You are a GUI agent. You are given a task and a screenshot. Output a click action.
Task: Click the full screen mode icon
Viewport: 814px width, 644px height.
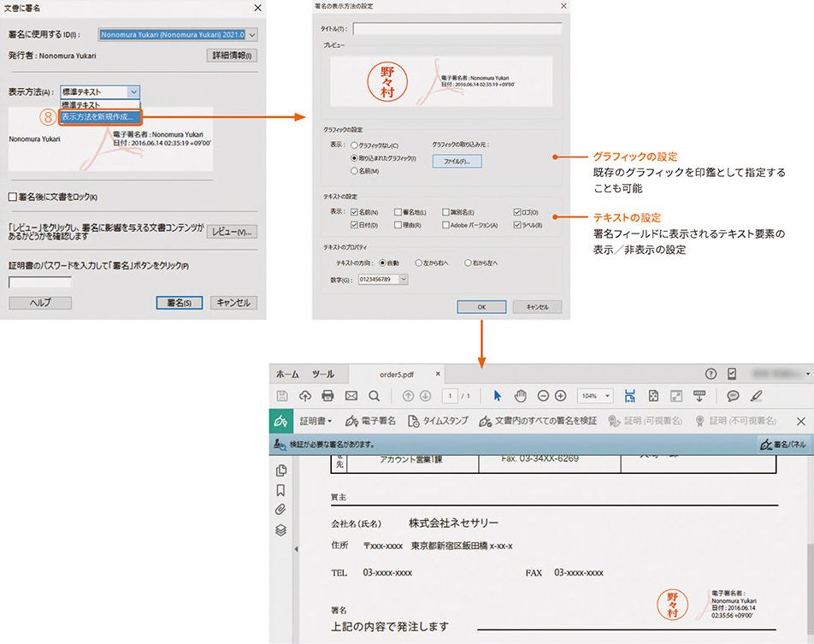click(x=676, y=396)
